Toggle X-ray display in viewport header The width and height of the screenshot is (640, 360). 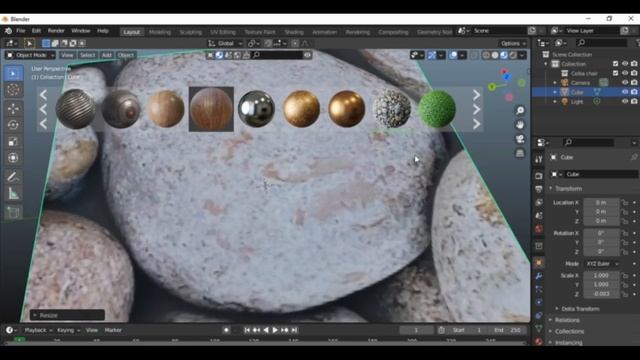tap(474, 55)
